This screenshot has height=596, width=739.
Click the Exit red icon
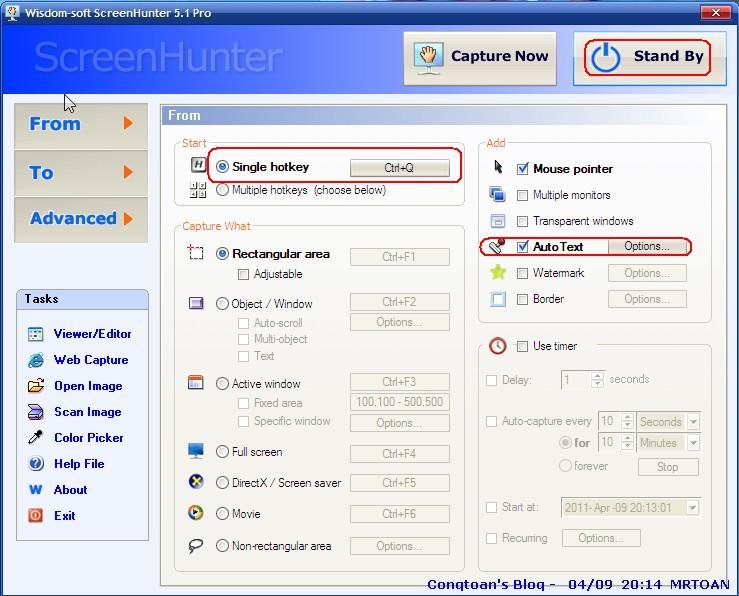[36, 515]
